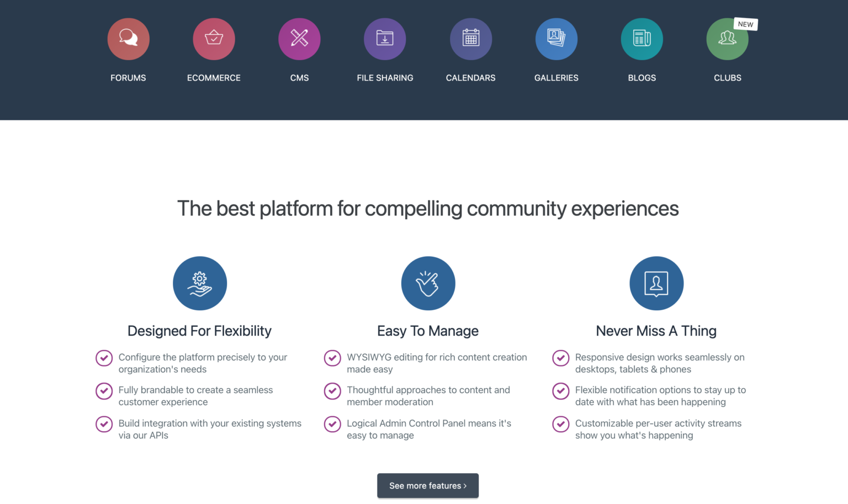The height and width of the screenshot is (504, 848).
Task: Click the Blogs newspaper icon
Action: pos(642,39)
